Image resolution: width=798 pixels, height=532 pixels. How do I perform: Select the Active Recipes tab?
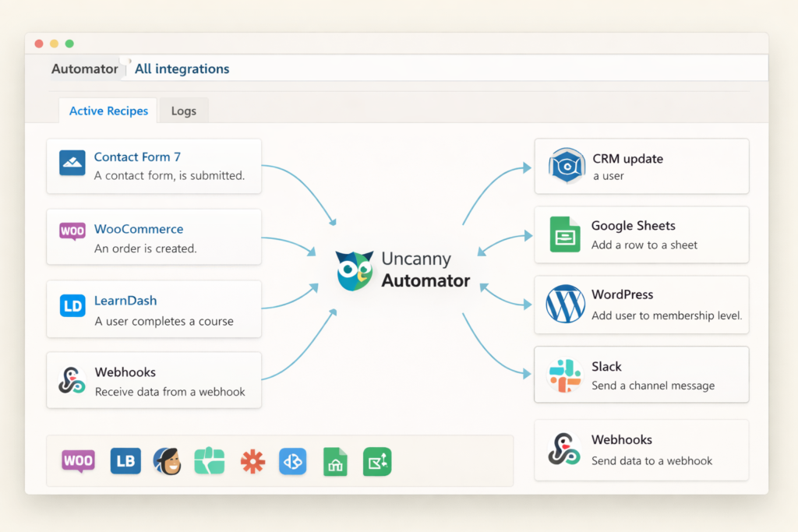coord(108,111)
